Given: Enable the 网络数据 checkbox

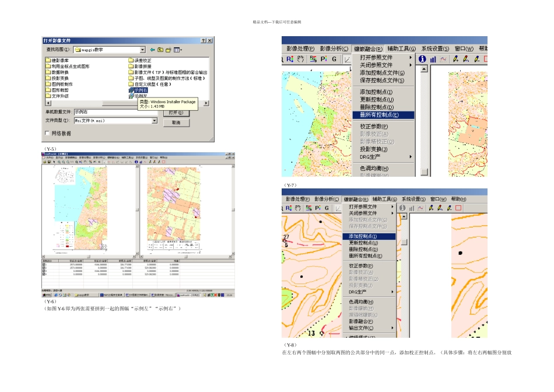Looking at the screenshot, I should pyautogui.click(x=47, y=134).
